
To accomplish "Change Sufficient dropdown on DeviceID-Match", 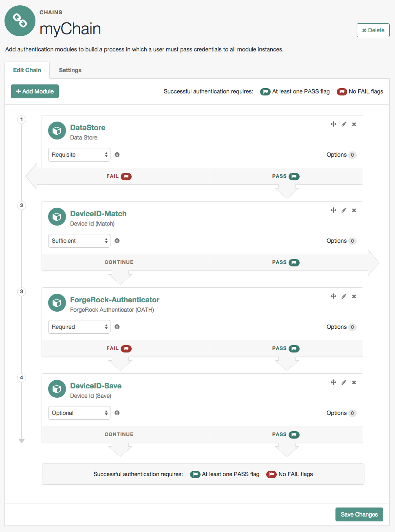I will [x=79, y=241].
